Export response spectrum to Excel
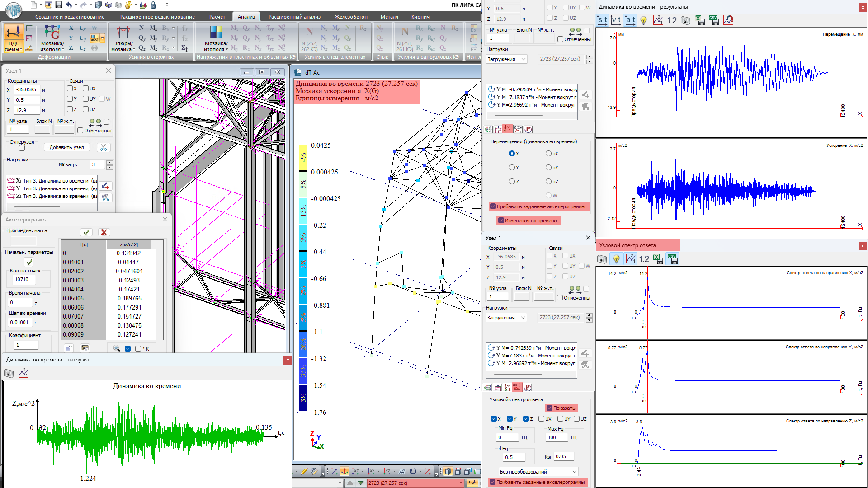Viewport: 868px width, 488px height. click(x=658, y=259)
